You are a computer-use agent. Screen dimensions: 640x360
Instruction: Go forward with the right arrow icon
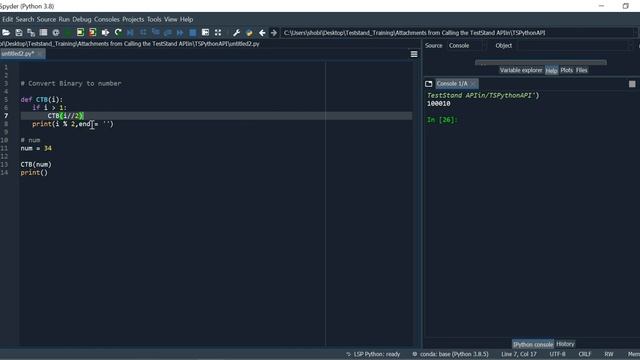tap(274, 33)
